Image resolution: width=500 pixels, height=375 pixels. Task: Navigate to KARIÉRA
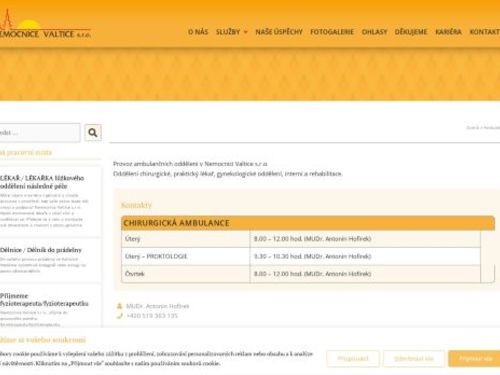click(x=448, y=32)
